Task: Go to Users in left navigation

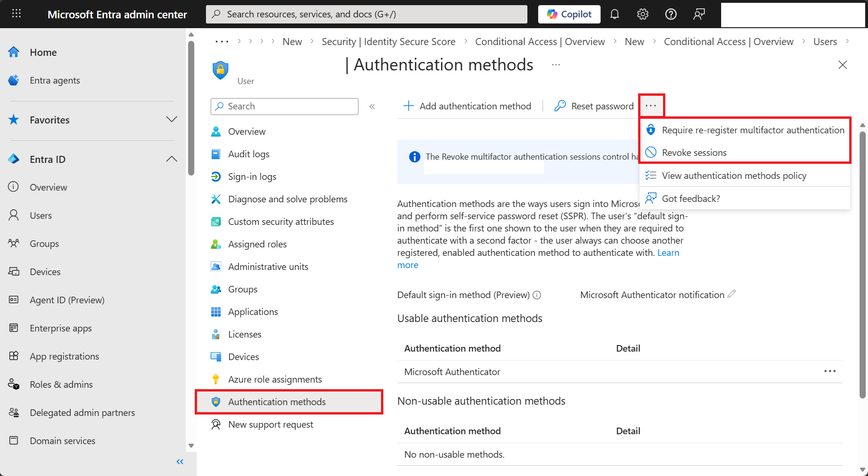Action: point(41,215)
